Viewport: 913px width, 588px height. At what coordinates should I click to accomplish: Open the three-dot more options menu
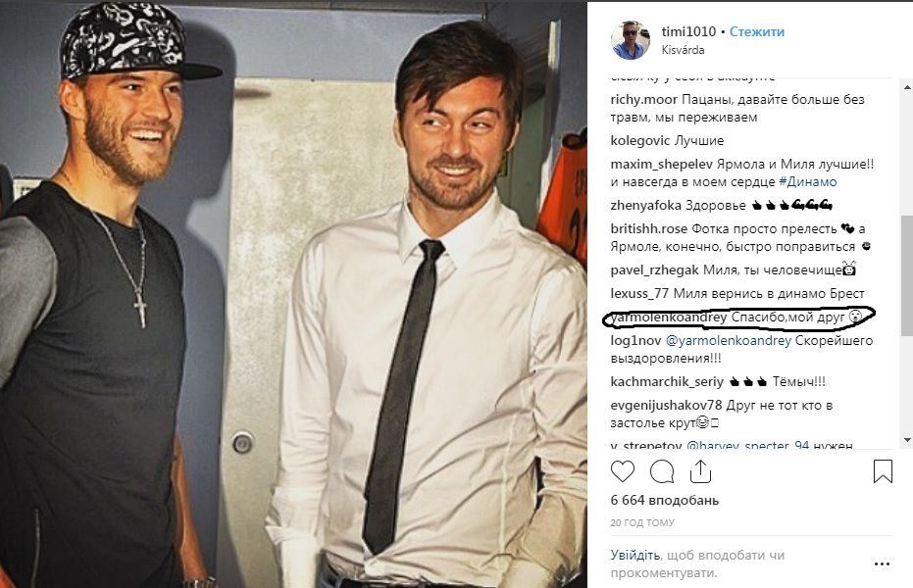click(883, 563)
